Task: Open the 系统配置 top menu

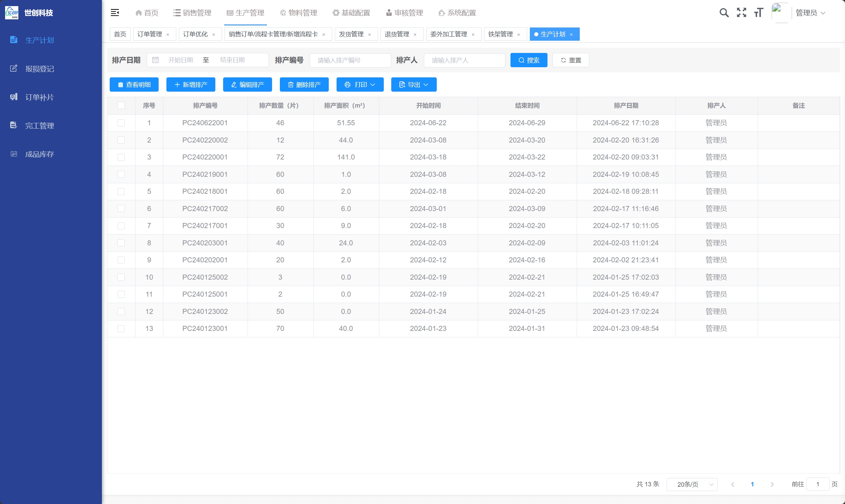Action: coord(457,13)
